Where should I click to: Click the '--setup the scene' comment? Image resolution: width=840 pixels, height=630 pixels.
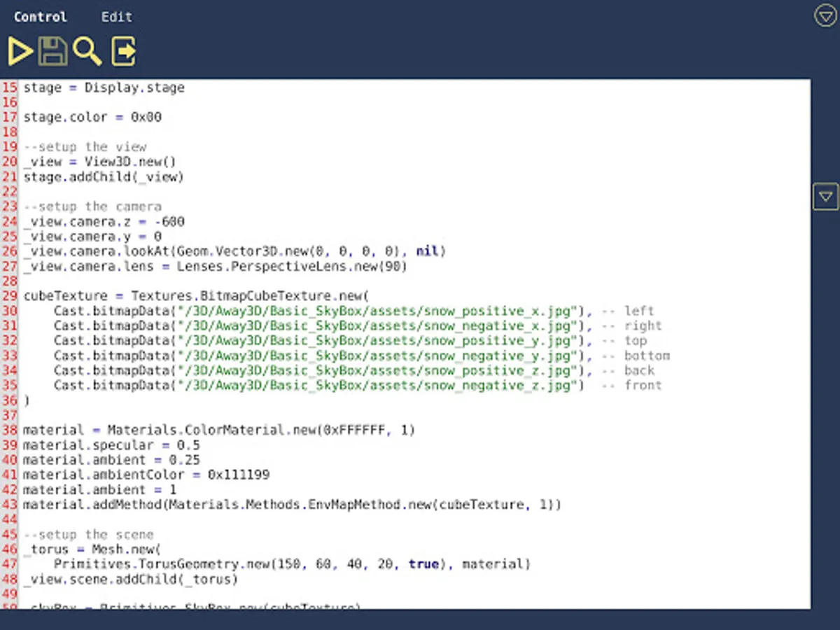(x=88, y=535)
